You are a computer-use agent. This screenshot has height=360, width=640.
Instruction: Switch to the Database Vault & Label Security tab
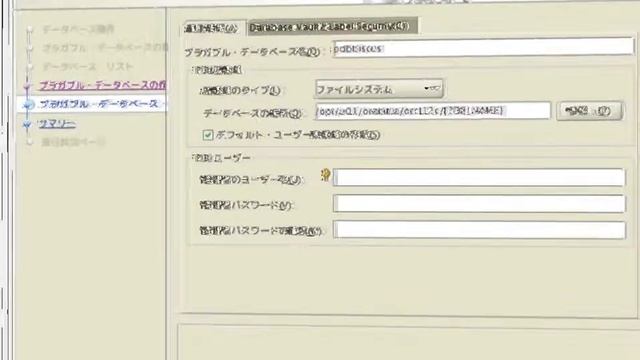click(x=333, y=27)
